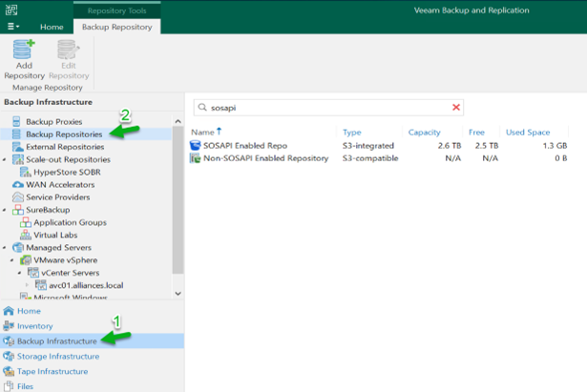Click the Application Groups icon
Screen dimensions: 587x392
point(26,222)
